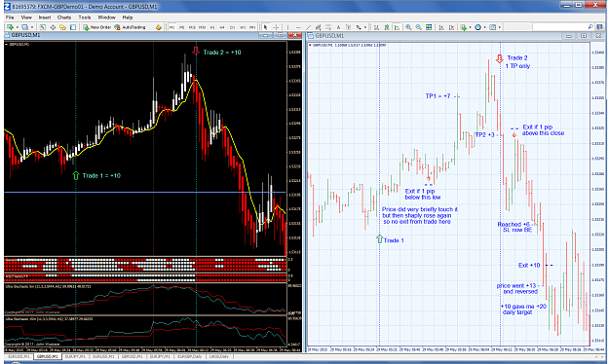This screenshot has width=609, height=364.
Task: Toggle chart shift
Action: pyautogui.click(x=451, y=27)
